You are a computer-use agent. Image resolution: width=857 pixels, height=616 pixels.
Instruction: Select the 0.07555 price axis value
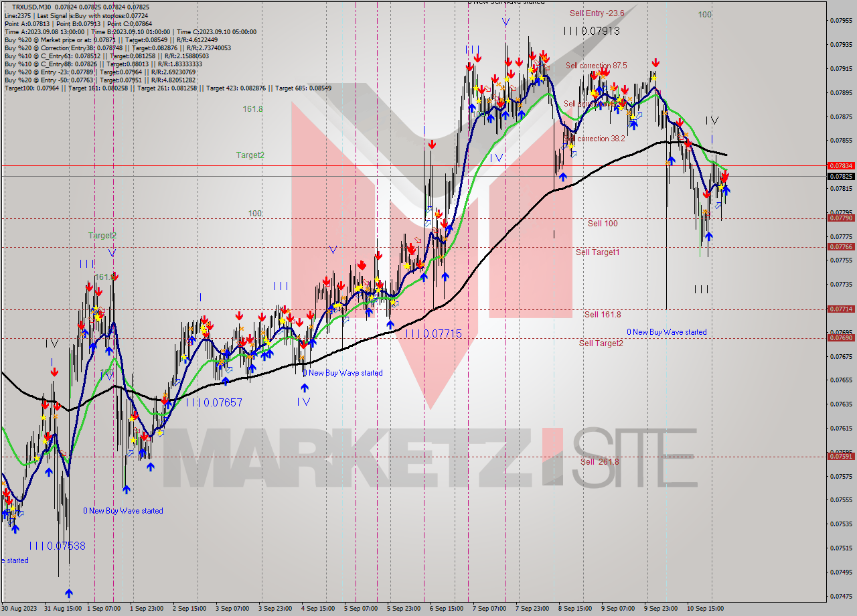click(x=841, y=499)
